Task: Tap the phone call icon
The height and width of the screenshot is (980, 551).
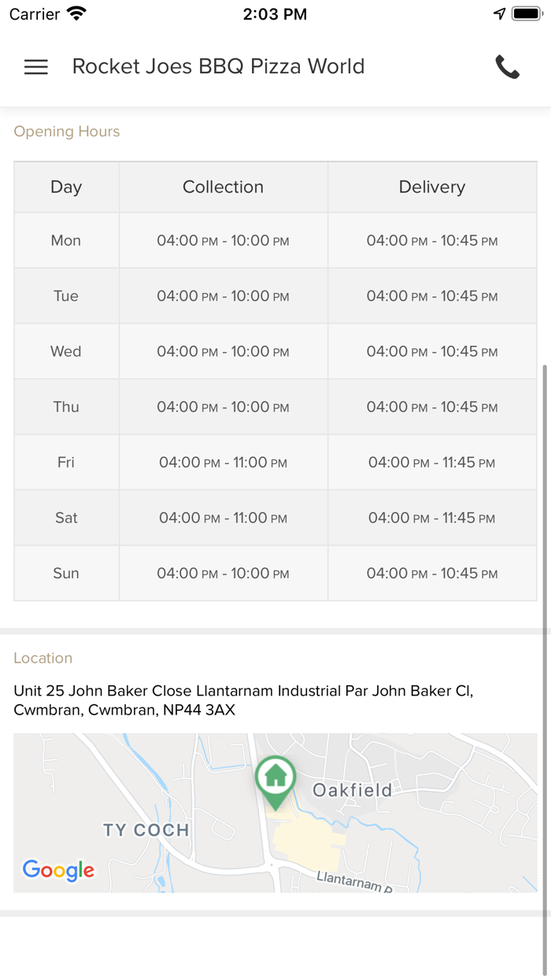Action: click(x=508, y=67)
